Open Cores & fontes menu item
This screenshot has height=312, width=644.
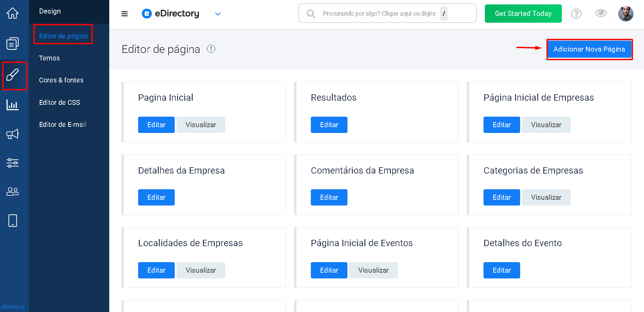61,80
